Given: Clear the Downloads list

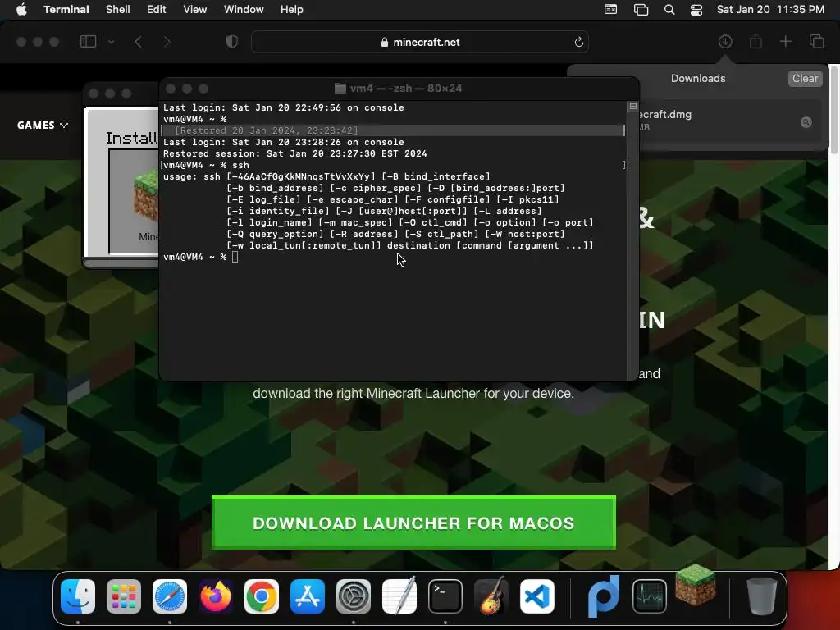Looking at the screenshot, I should click(x=805, y=78).
